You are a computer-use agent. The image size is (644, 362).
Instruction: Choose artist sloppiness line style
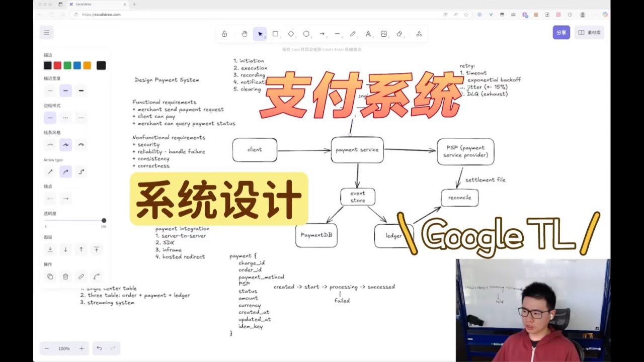point(65,145)
